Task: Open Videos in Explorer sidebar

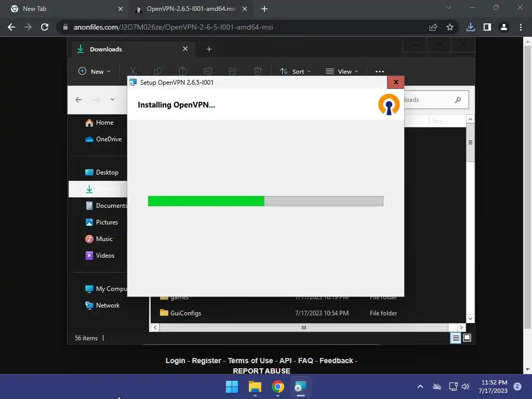Action: [100, 256]
